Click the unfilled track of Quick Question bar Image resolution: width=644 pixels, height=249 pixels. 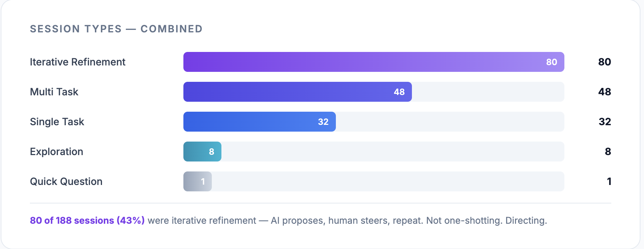(387, 181)
